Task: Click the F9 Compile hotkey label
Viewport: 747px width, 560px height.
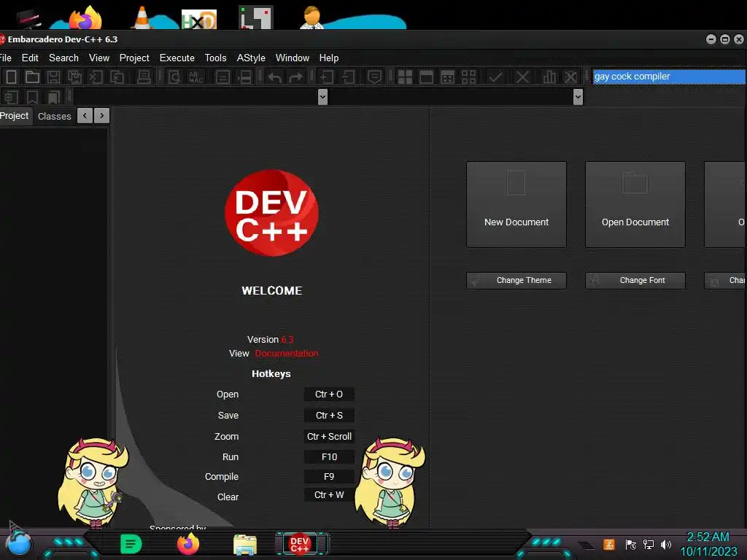Action: click(329, 477)
